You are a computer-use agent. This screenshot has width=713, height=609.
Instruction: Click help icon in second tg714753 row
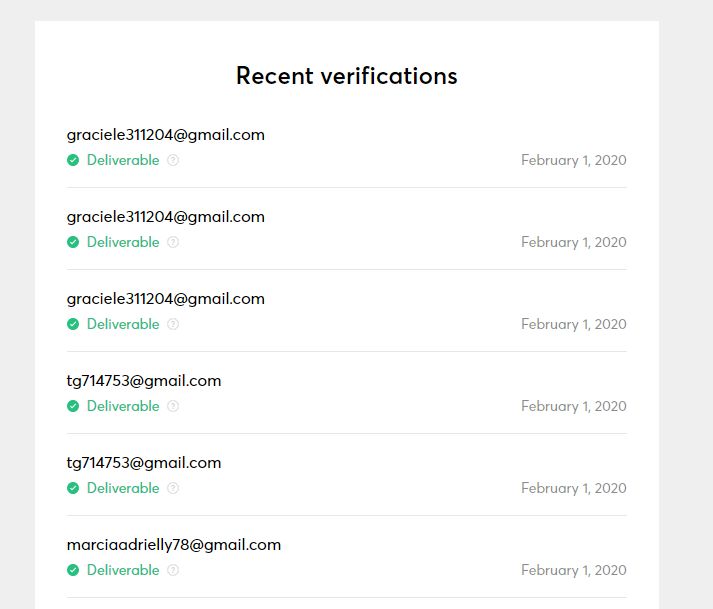point(173,488)
